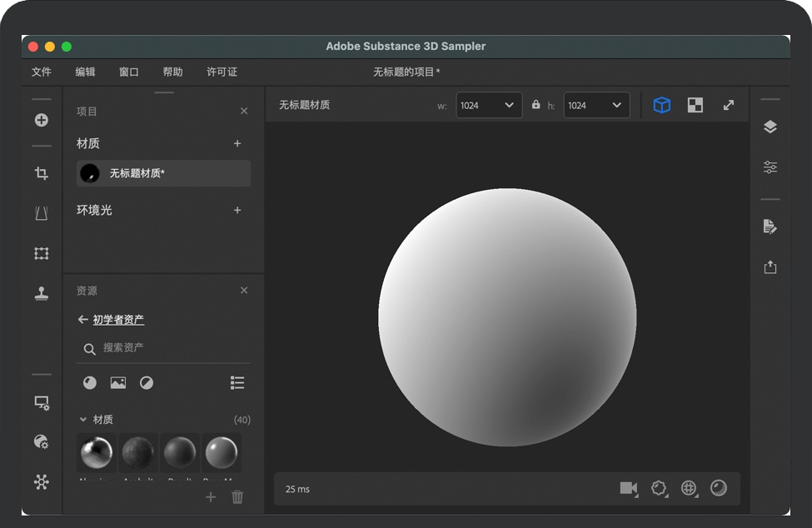
Task: Select the first material sphere thumbnail
Action: tap(96, 453)
